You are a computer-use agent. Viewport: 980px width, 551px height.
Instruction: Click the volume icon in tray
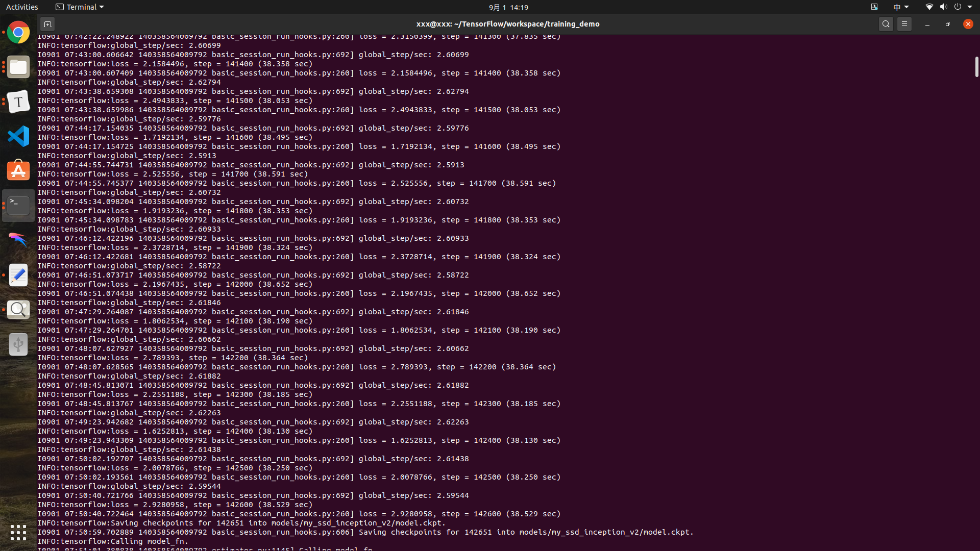click(x=943, y=7)
